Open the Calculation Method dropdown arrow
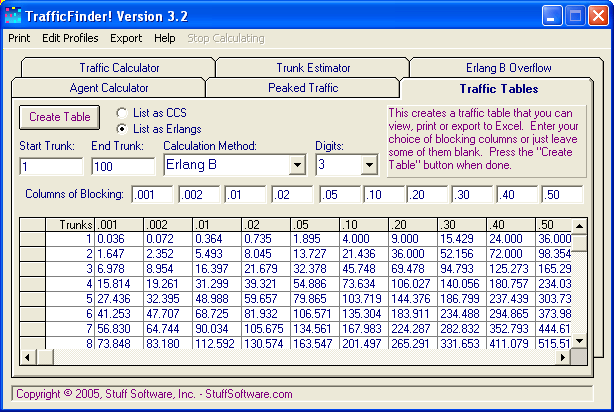 point(297,165)
